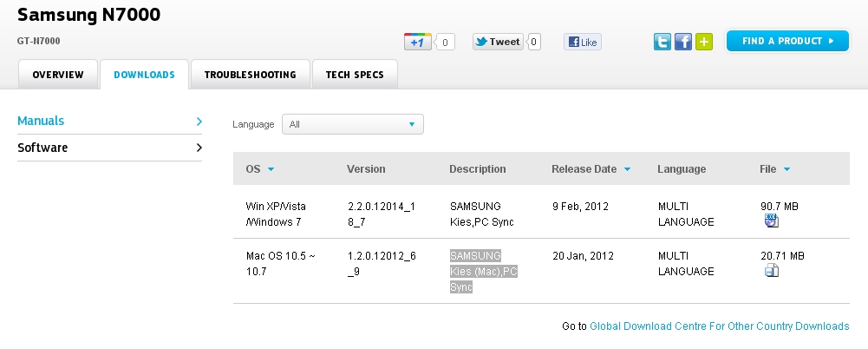The height and width of the screenshot is (349, 868).
Task: Share via the blue Facebook icon
Action: click(683, 42)
